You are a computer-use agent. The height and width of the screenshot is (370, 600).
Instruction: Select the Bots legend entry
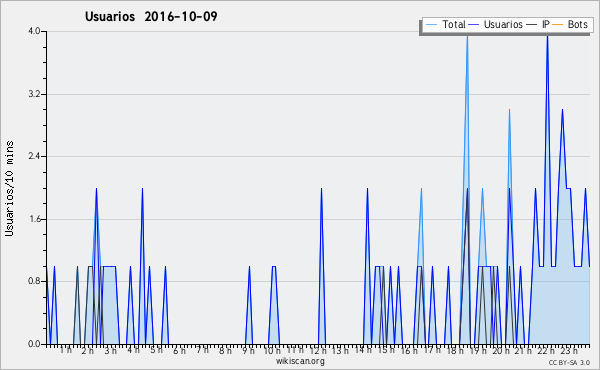pos(570,24)
